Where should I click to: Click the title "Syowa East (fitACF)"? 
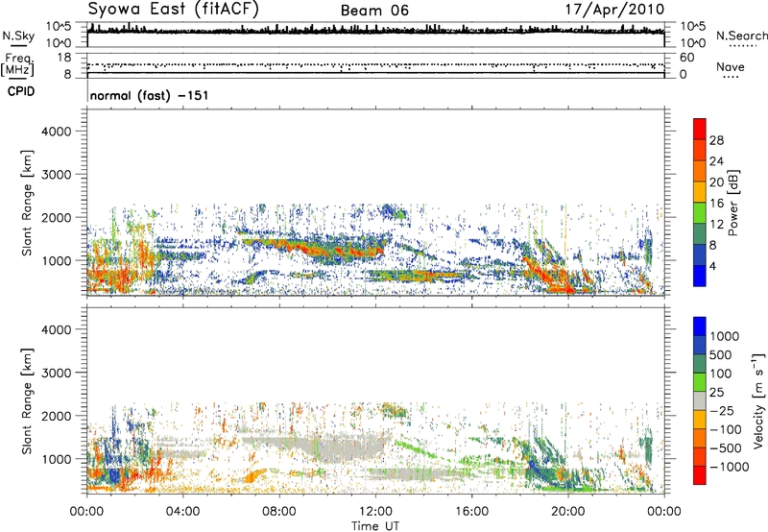174,10
